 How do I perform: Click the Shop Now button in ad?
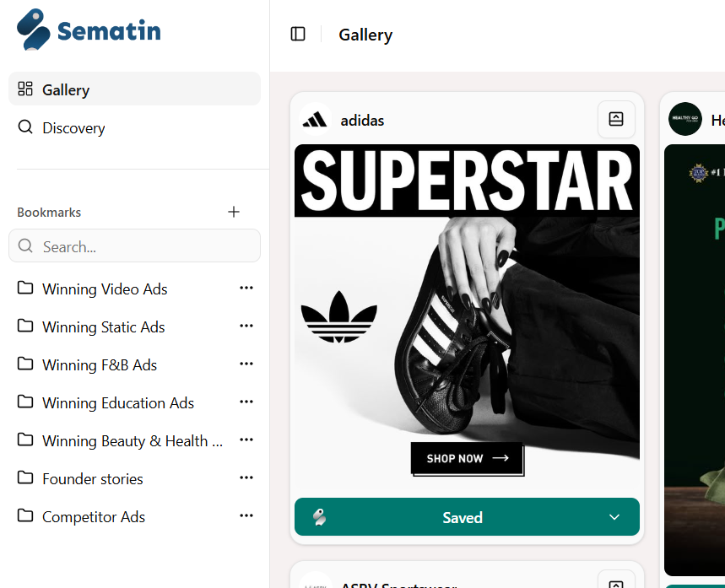point(467,459)
